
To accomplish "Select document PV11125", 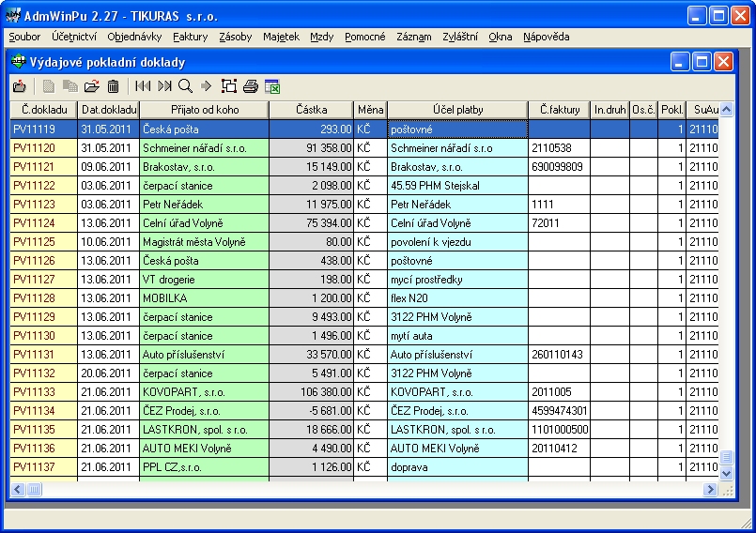I will click(44, 242).
